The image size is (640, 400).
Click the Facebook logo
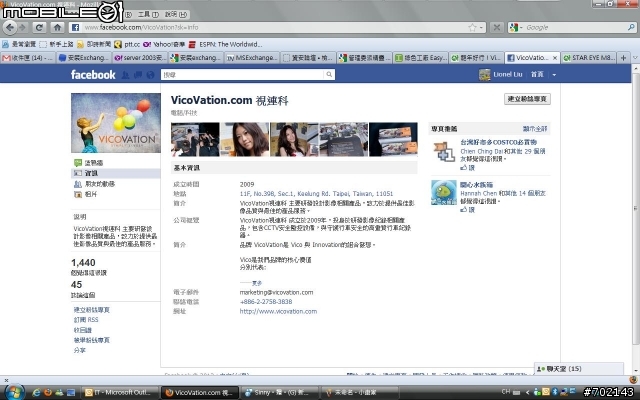(x=93, y=75)
